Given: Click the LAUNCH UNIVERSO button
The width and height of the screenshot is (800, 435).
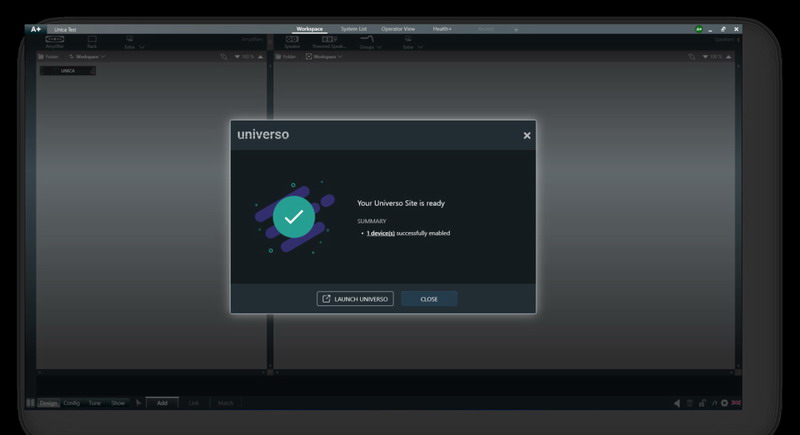Looking at the screenshot, I should click(x=355, y=299).
